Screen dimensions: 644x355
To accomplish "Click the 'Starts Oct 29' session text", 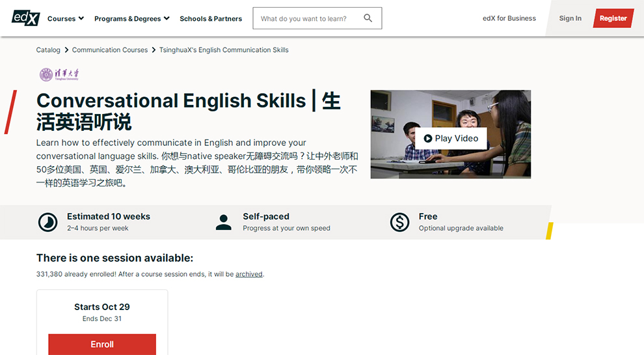I will 102,307.
